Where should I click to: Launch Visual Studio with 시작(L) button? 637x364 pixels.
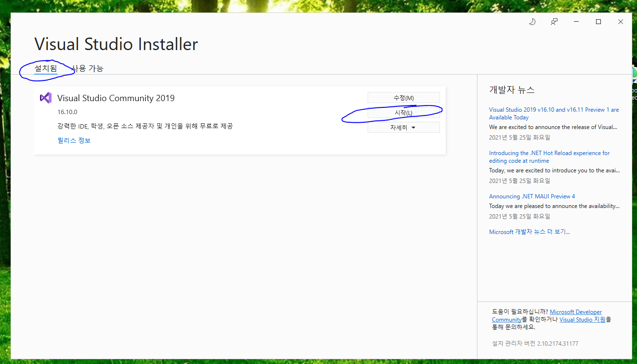pos(404,113)
